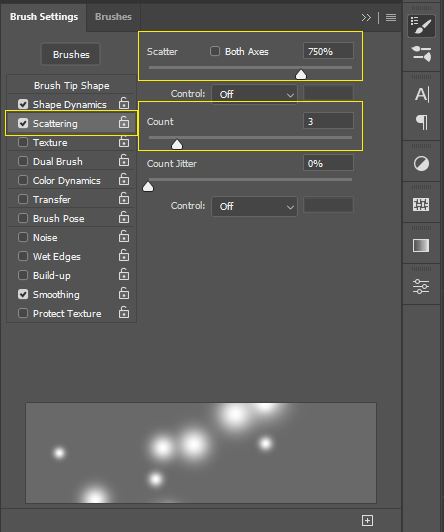Open the Character panel icon

(422, 94)
